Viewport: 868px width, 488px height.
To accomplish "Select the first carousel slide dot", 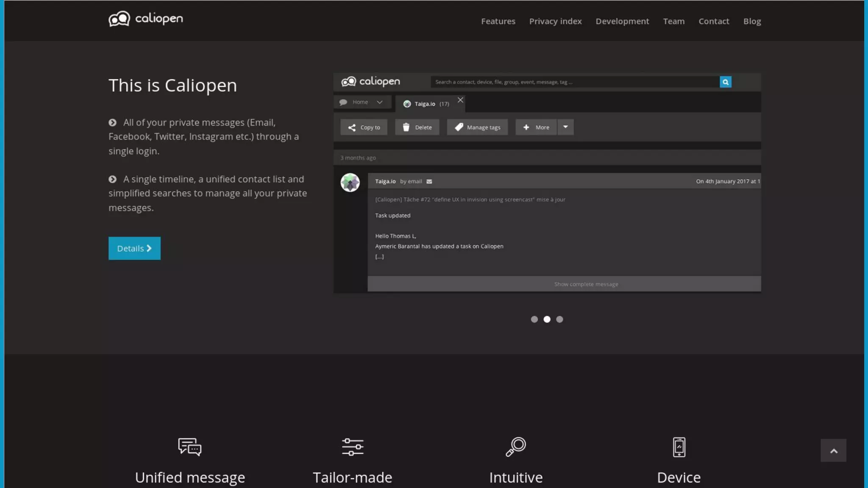I will [x=534, y=319].
